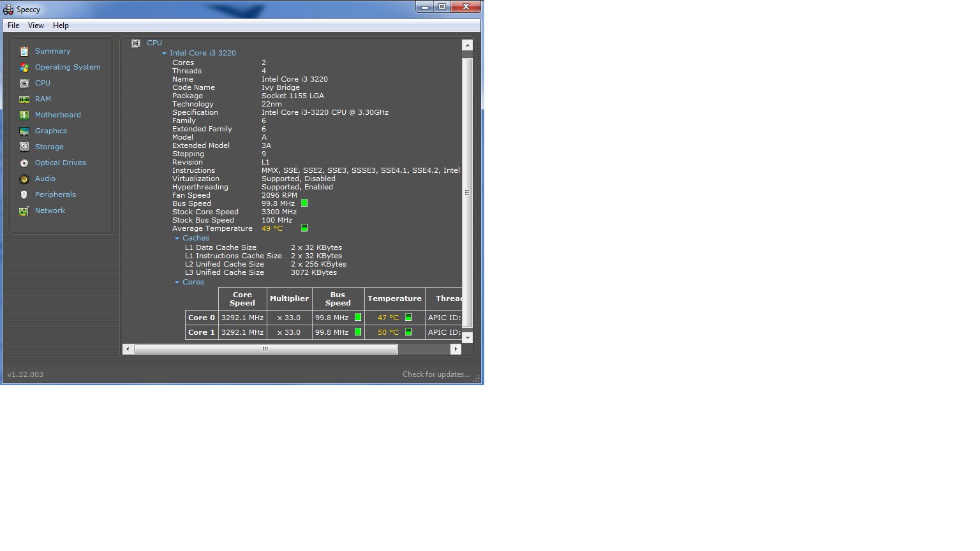The height and width of the screenshot is (551, 980).
Task: Click the Graphics monitor icon in sidebar
Action: (24, 131)
